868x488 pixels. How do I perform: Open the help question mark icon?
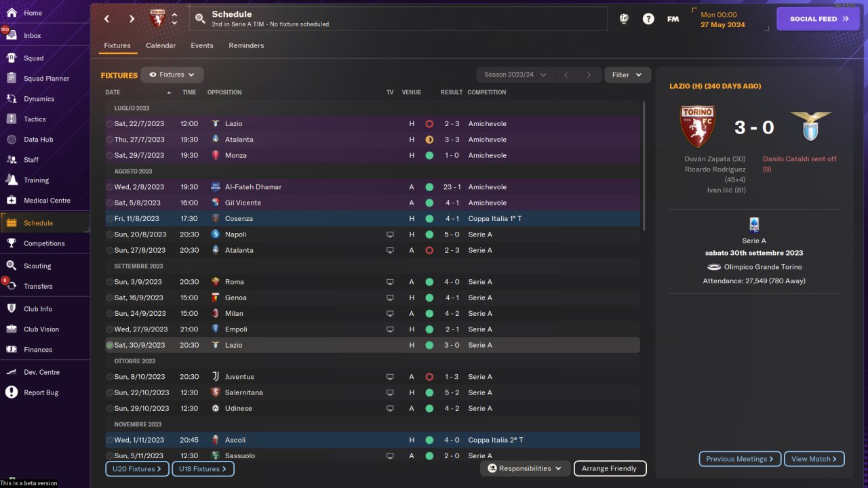pos(648,19)
